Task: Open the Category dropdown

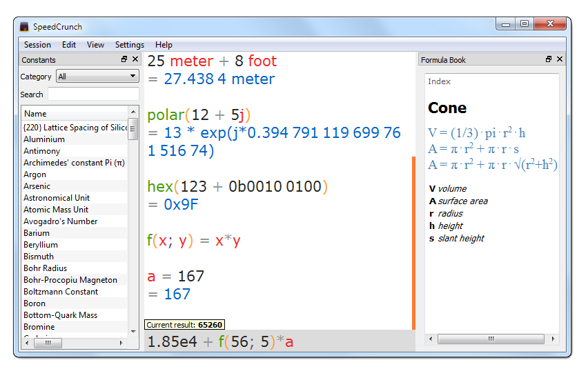Action: click(97, 77)
